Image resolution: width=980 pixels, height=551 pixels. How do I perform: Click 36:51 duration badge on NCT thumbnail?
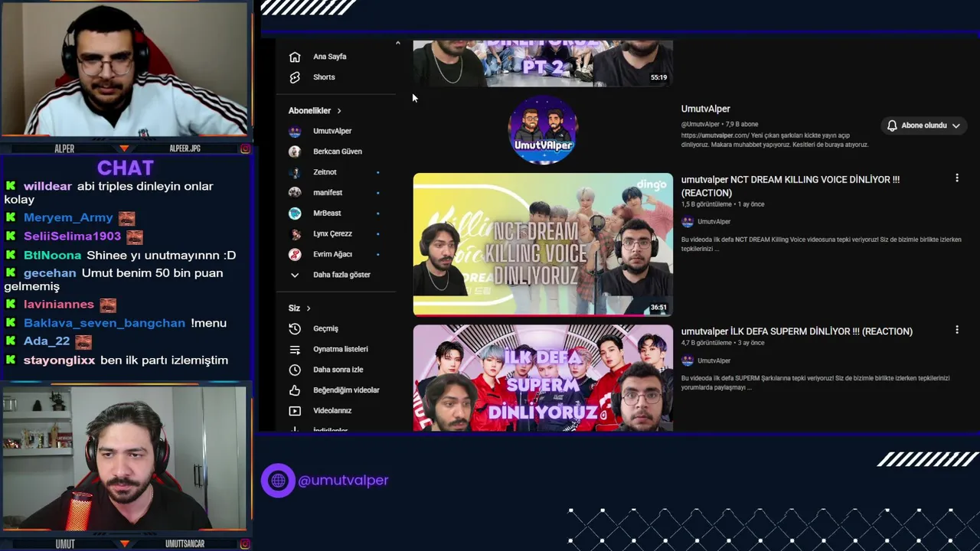point(658,308)
